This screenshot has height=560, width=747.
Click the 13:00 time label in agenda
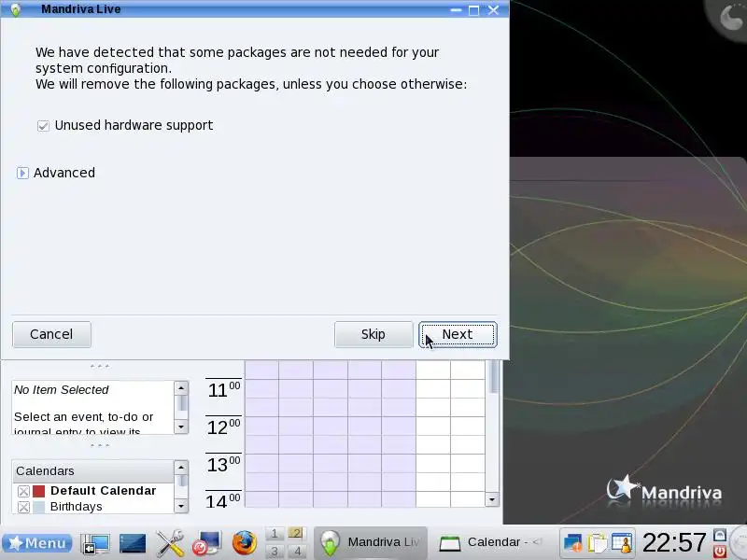(223, 464)
